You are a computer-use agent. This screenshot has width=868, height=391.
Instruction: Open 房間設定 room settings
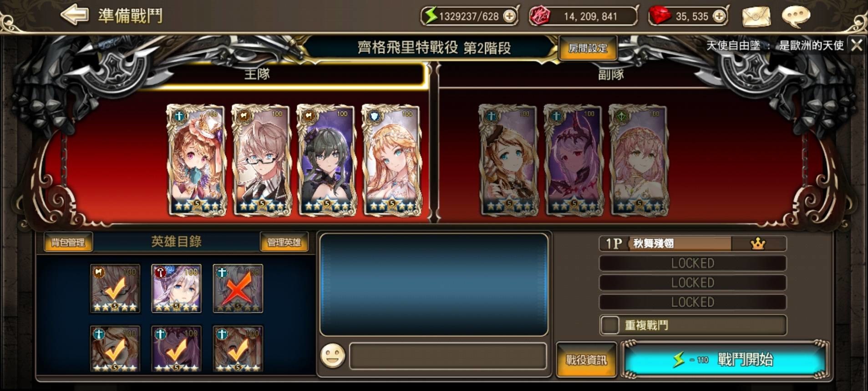click(x=588, y=48)
